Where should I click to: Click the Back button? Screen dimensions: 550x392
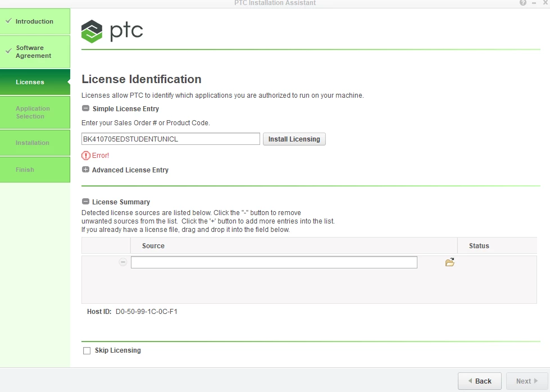click(480, 381)
